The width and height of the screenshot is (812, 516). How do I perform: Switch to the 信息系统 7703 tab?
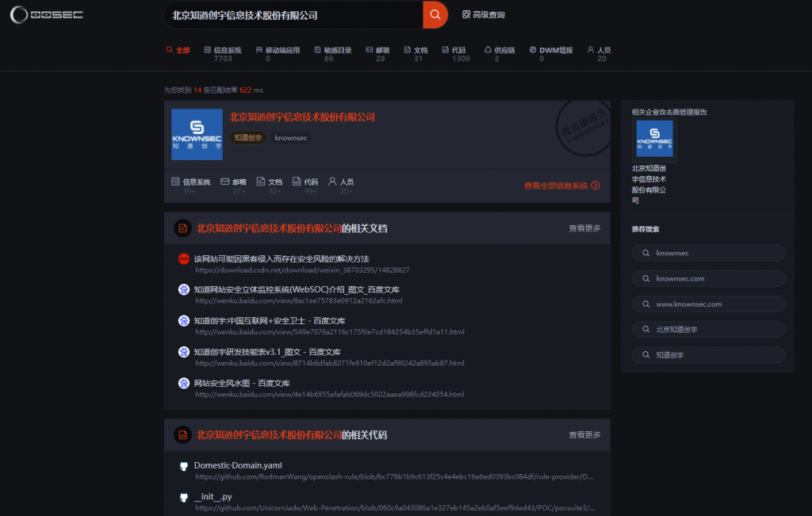pos(223,54)
